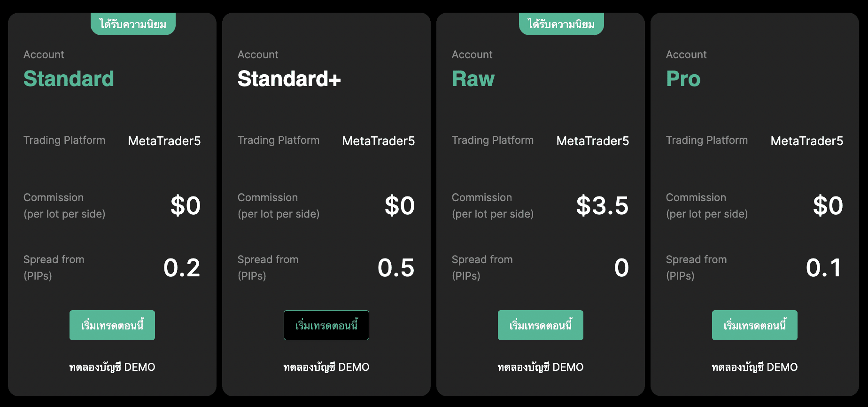
Task: Click the $3.5 commission value
Action: point(602,205)
